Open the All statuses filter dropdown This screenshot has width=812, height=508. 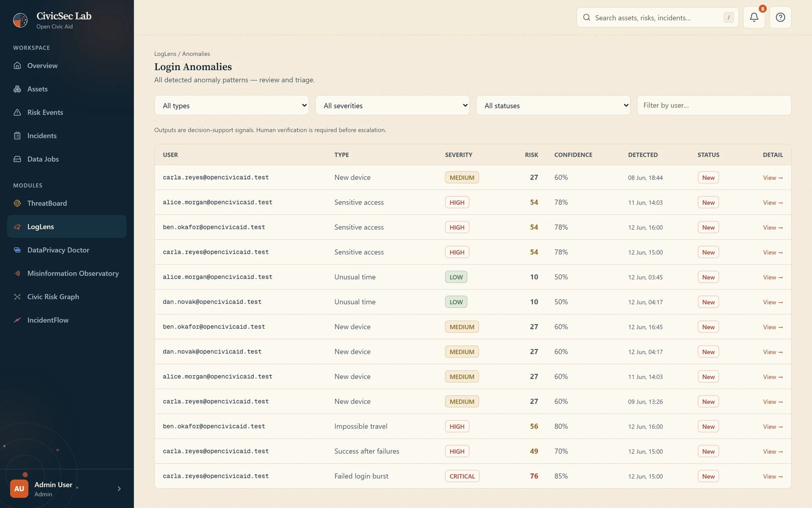click(x=553, y=105)
